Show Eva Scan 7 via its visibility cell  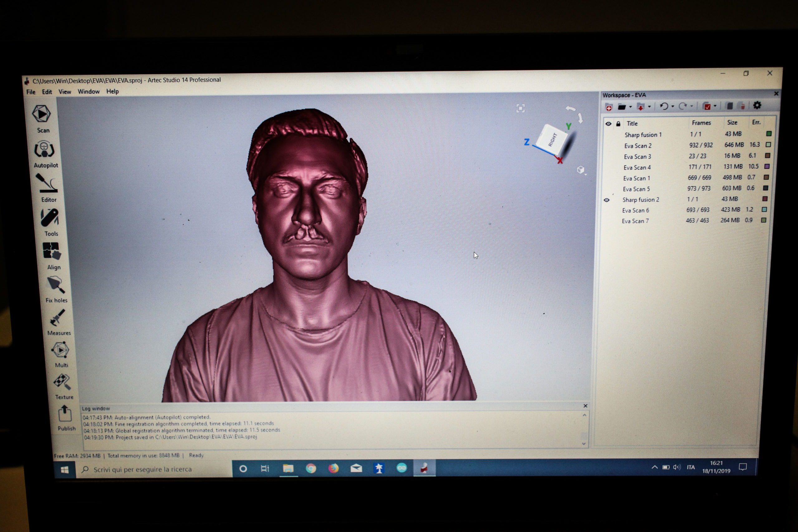click(606, 221)
